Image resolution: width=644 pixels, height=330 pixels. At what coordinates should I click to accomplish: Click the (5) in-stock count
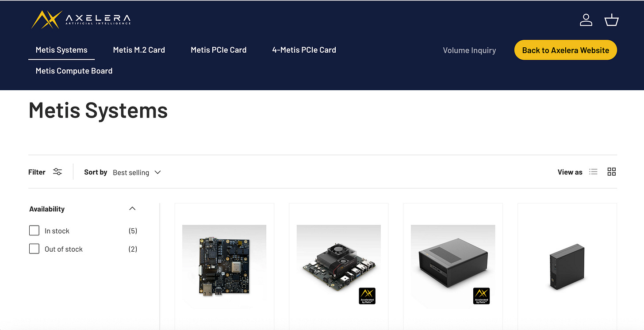133,231
